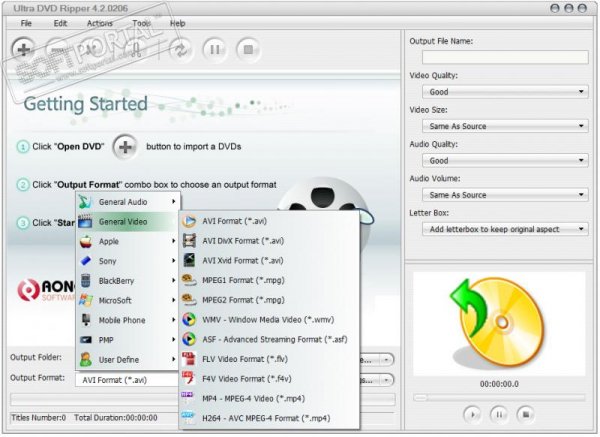
Task: Open the Tools menu
Action: pos(141,23)
